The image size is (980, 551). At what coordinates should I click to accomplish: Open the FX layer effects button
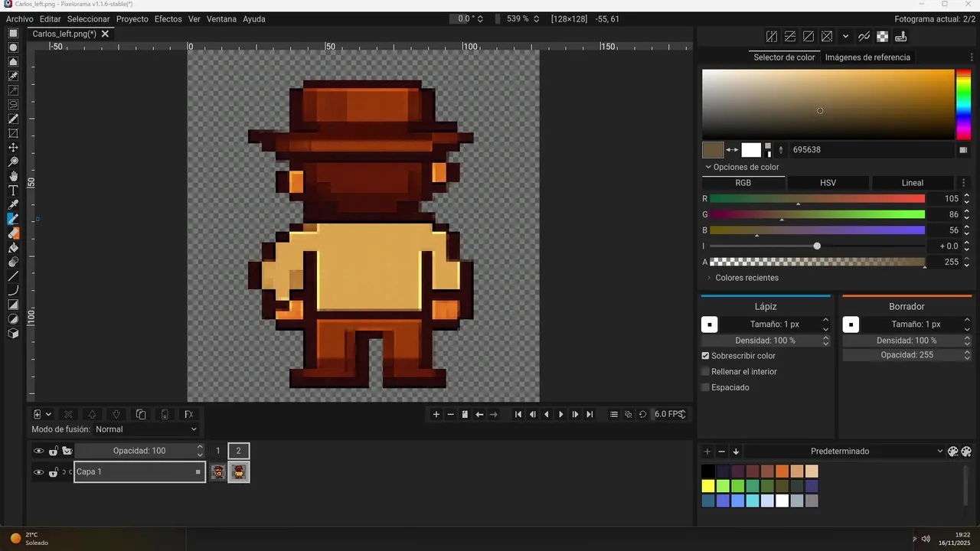click(188, 414)
